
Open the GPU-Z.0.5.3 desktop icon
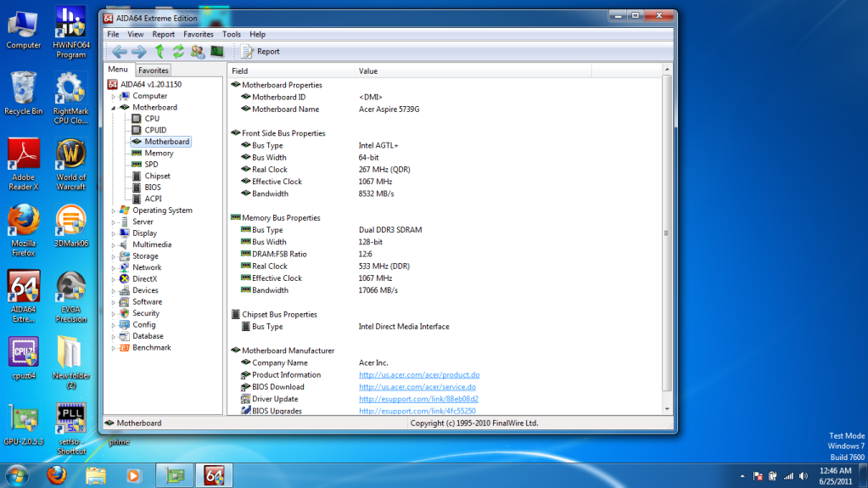[x=23, y=424]
